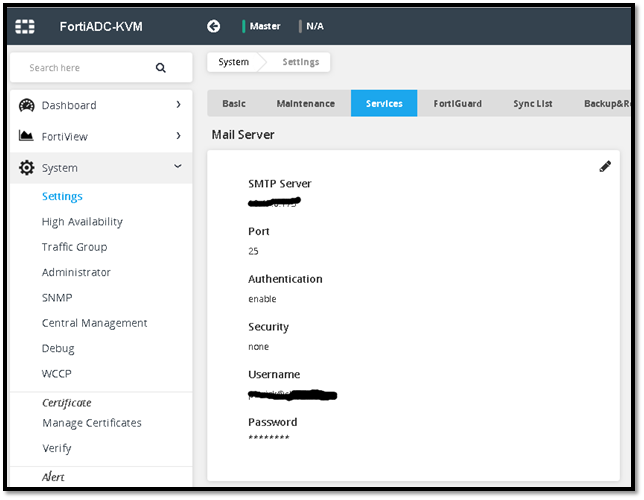Click the search magnifier icon
Viewport: 644px width, 500px height.
(x=160, y=68)
